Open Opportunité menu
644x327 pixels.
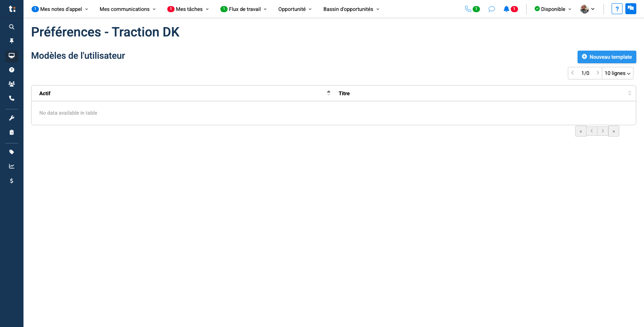pos(295,9)
